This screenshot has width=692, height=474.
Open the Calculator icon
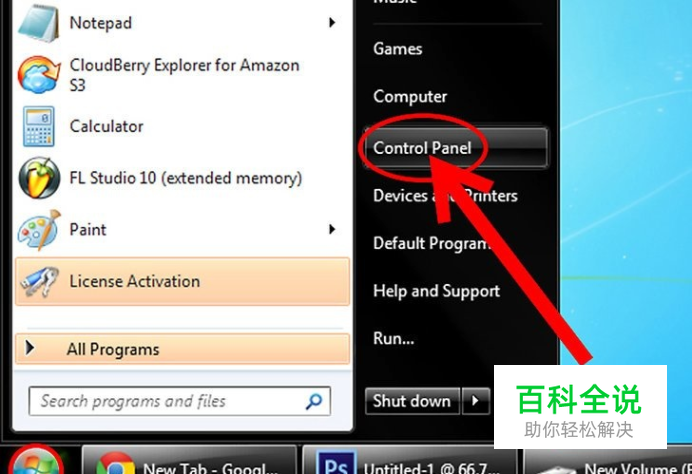click(x=39, y=126)
